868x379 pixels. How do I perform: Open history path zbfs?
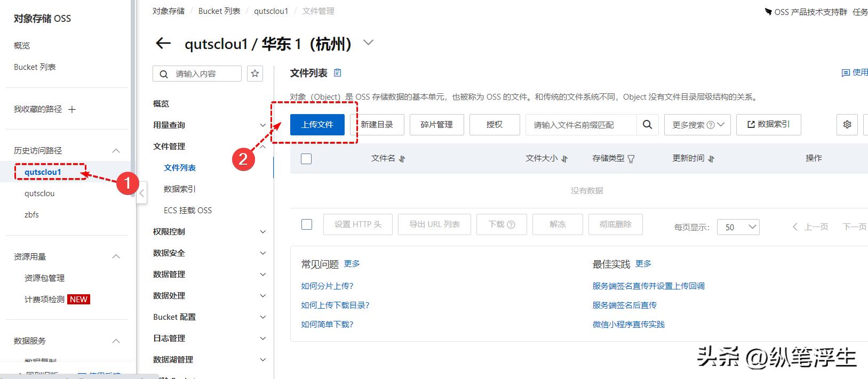31,215
